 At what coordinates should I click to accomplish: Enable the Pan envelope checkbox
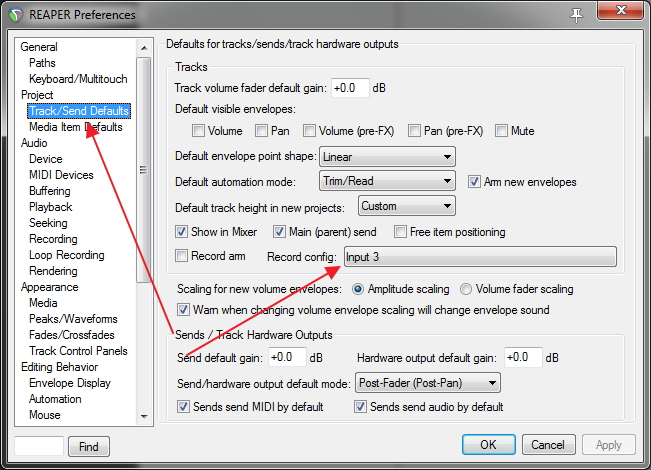coord(262,131)
